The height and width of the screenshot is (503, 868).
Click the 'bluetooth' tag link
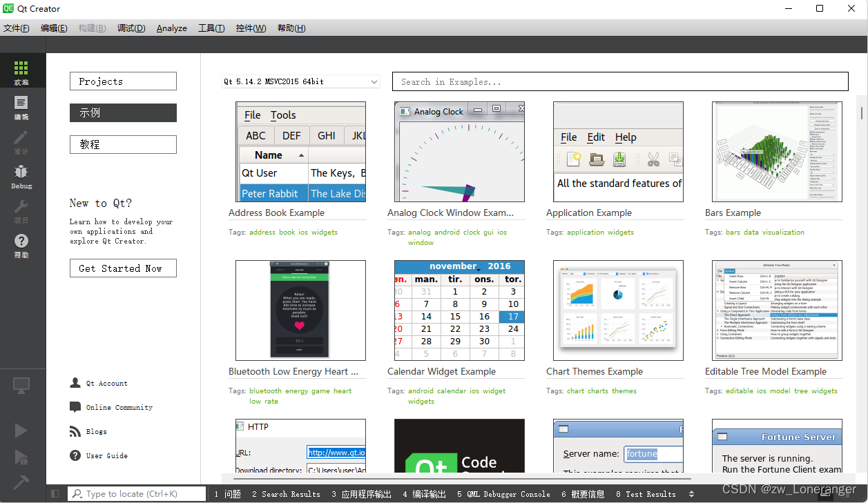coord(266,391)
